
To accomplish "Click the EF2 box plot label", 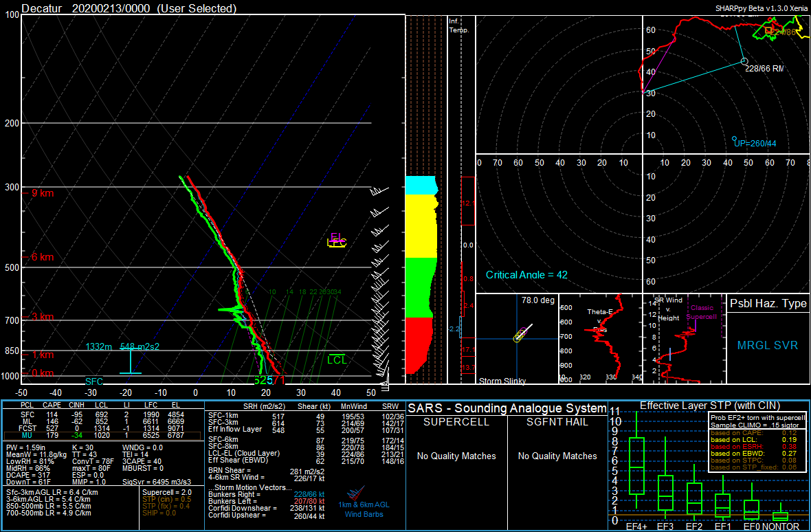I will coord(693,527).
